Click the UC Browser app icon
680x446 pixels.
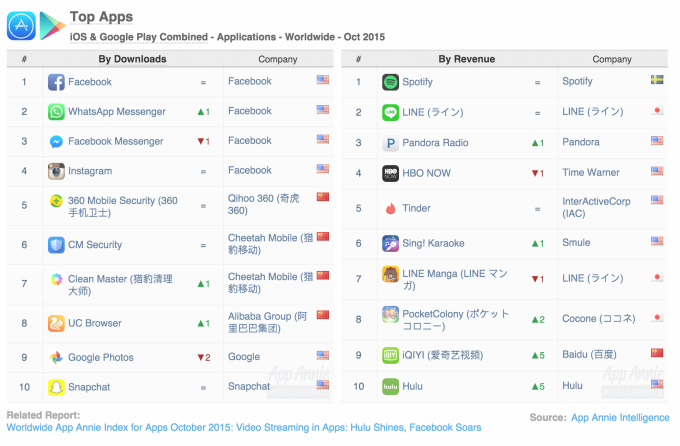[56, 324]
